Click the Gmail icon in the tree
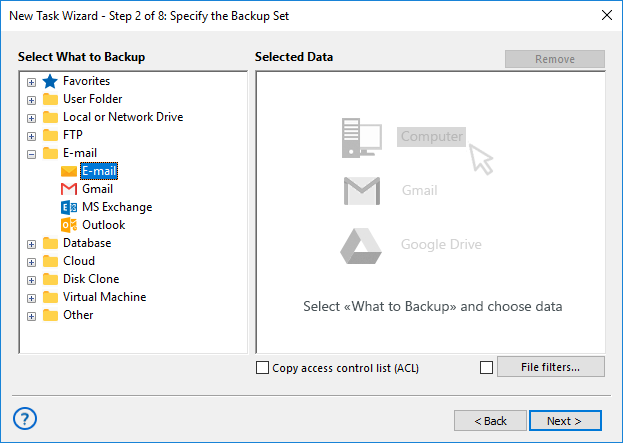 pyautogui.click(x=69, y=189)
